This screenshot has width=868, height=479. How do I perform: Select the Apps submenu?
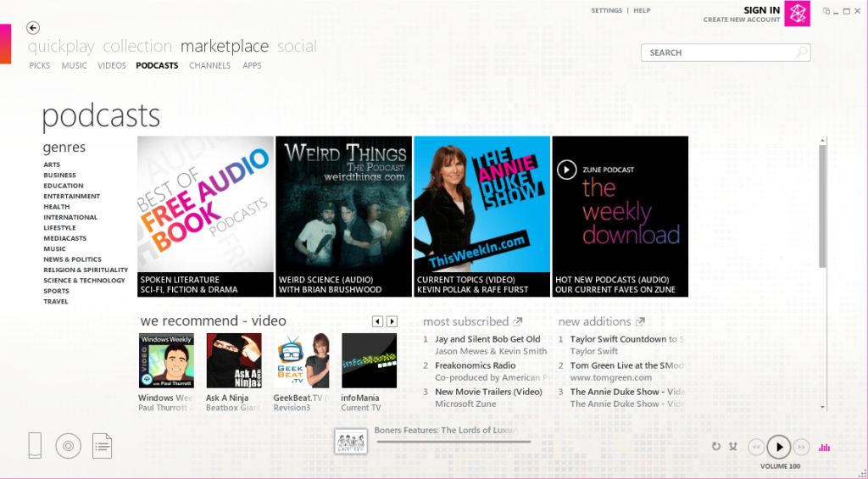pyautogui.click(x=252, y=65)
